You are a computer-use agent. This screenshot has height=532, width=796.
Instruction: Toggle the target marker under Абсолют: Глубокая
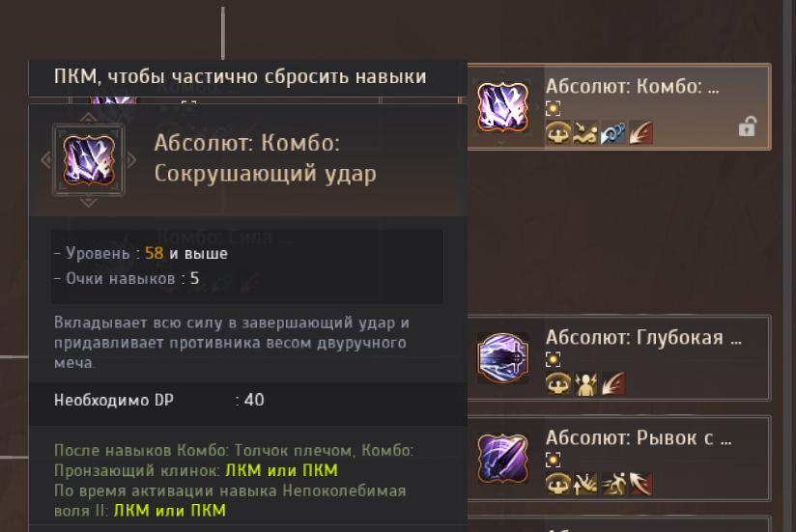(553, 359)
